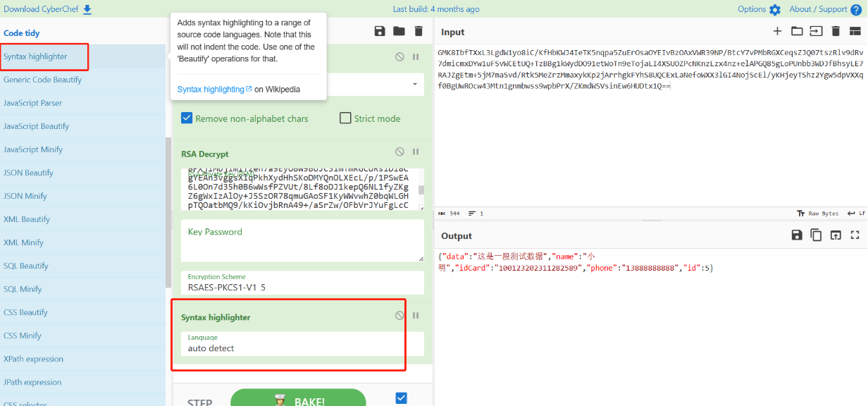Clear the recipe with the trash icon
The image size is (868, 406).
[418, 31]
